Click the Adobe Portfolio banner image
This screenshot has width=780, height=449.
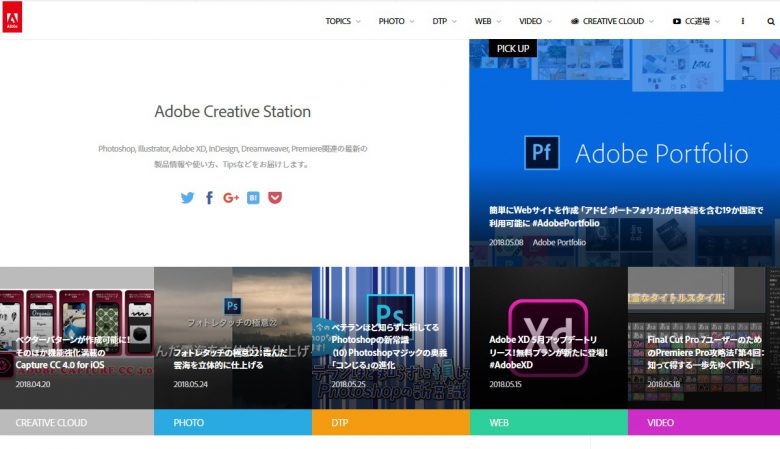624,153
